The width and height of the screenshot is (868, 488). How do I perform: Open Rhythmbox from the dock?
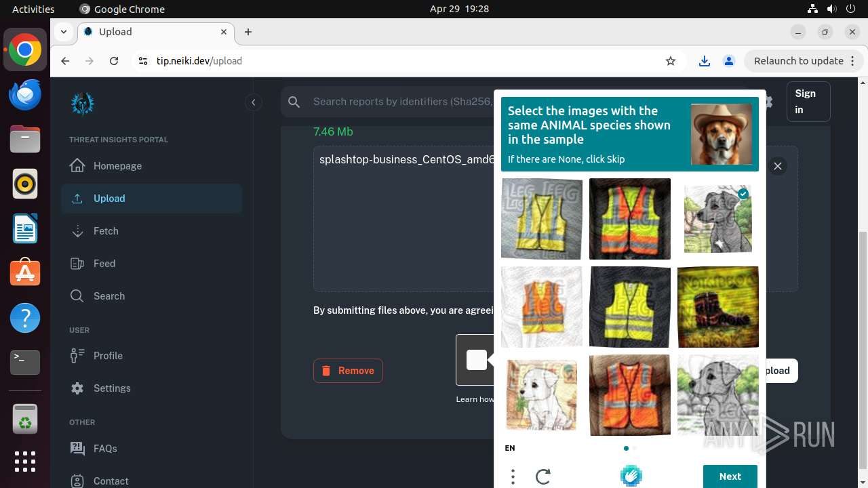[25, 184]
